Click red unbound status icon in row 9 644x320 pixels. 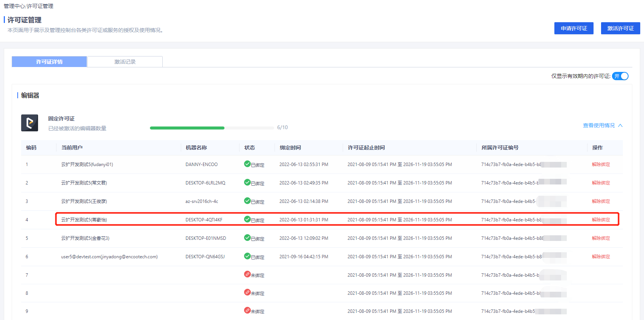tap(247, 310)
